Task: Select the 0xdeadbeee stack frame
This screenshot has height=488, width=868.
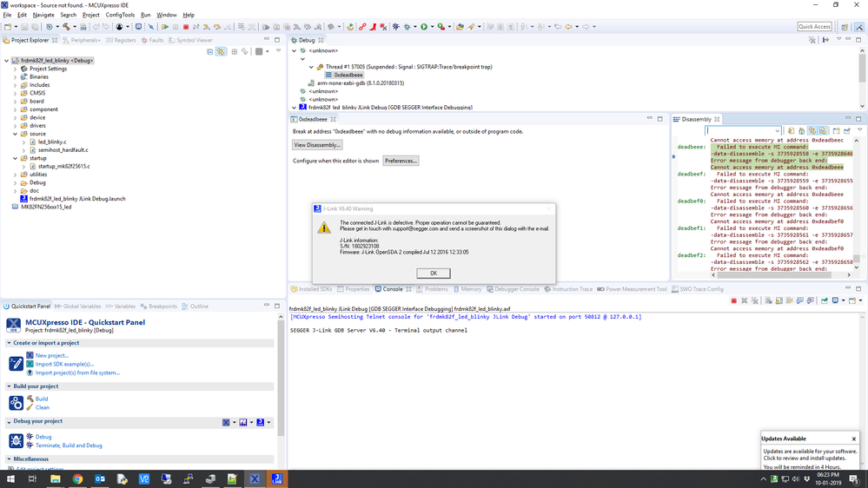Action: tap(348, 75)
